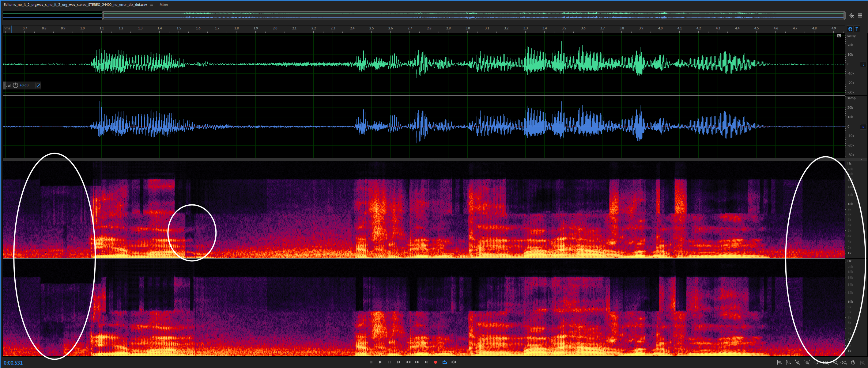Toggle the left channel L enable button
The height and width of the screenshot is (368, 868).
(863, 64)
